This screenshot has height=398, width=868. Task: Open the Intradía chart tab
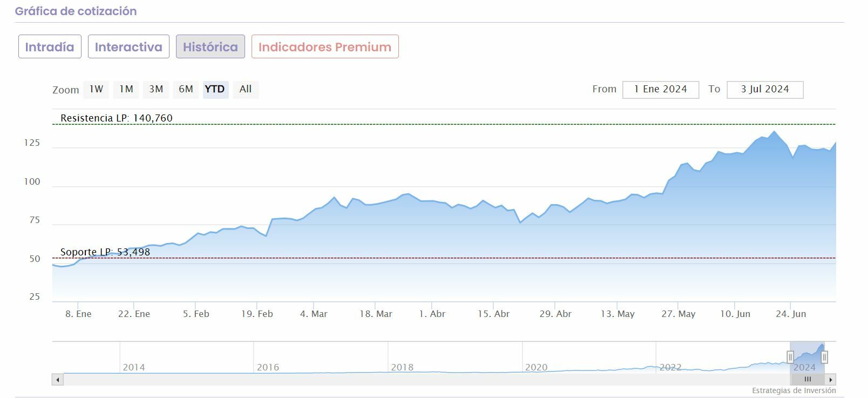50,47
